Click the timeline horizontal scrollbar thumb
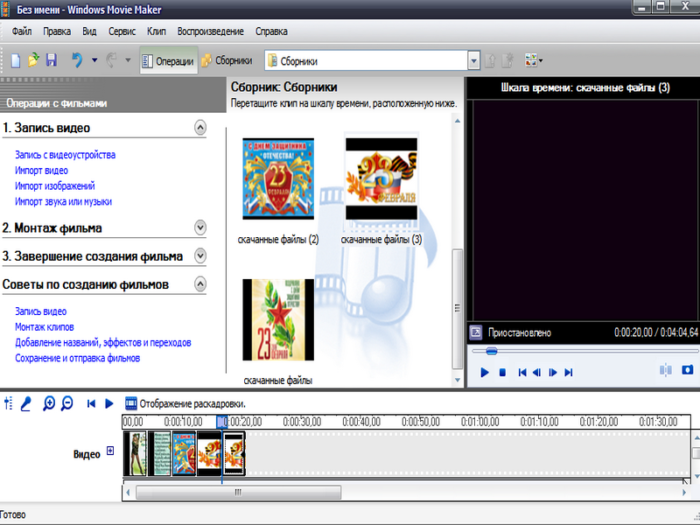This screenshot has width=700, height=525. click(238, 492)
